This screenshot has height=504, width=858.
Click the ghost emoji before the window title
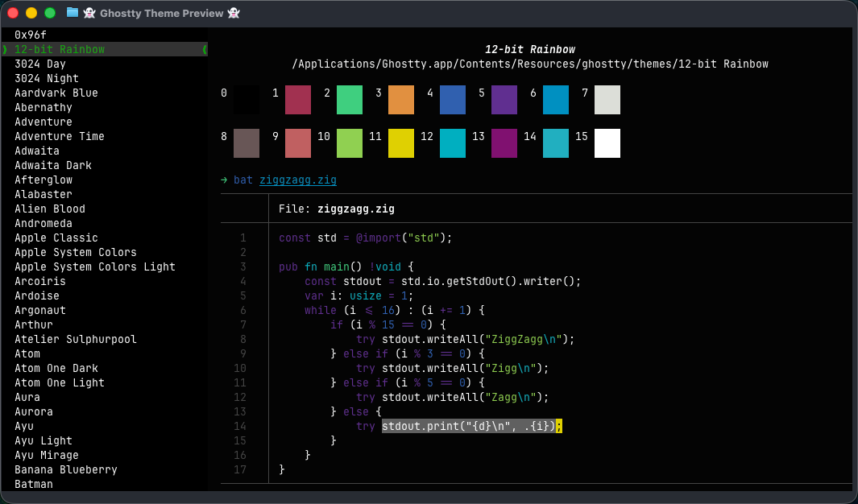pos(89,13)
